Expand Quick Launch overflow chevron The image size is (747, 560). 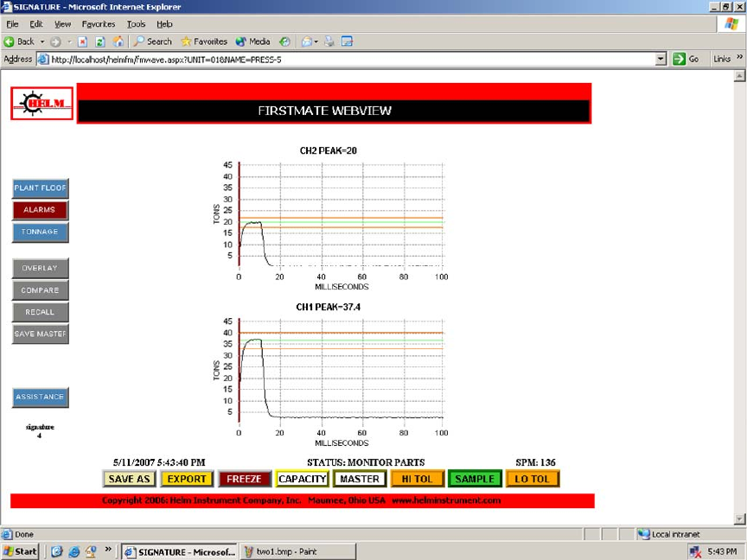click(108, 549)
